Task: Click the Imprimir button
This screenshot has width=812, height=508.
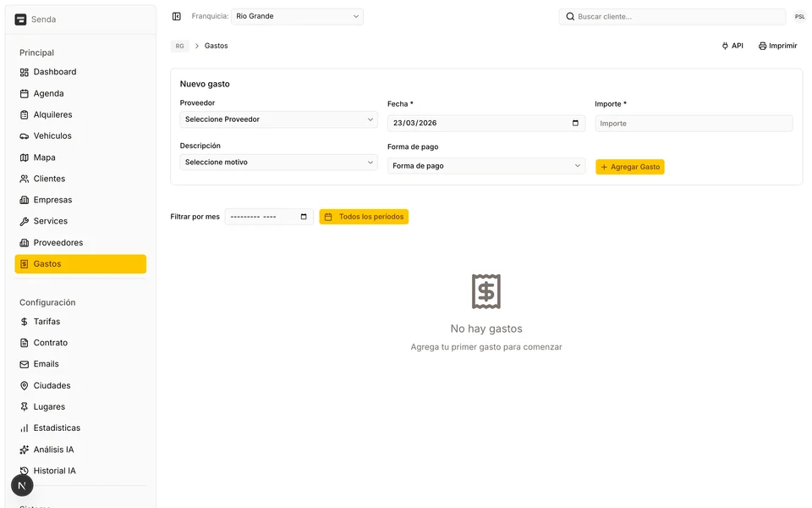Action: click(x=777, y=46)
